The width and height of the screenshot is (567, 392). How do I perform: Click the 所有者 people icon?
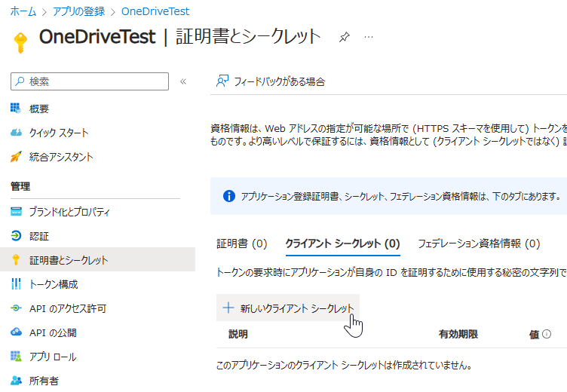(x=16, y=381)
